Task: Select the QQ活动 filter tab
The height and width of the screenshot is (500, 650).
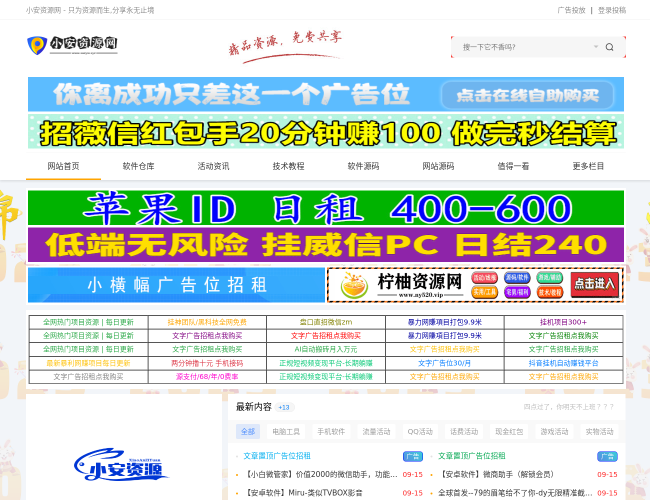Action: click(x=420, y=432)
